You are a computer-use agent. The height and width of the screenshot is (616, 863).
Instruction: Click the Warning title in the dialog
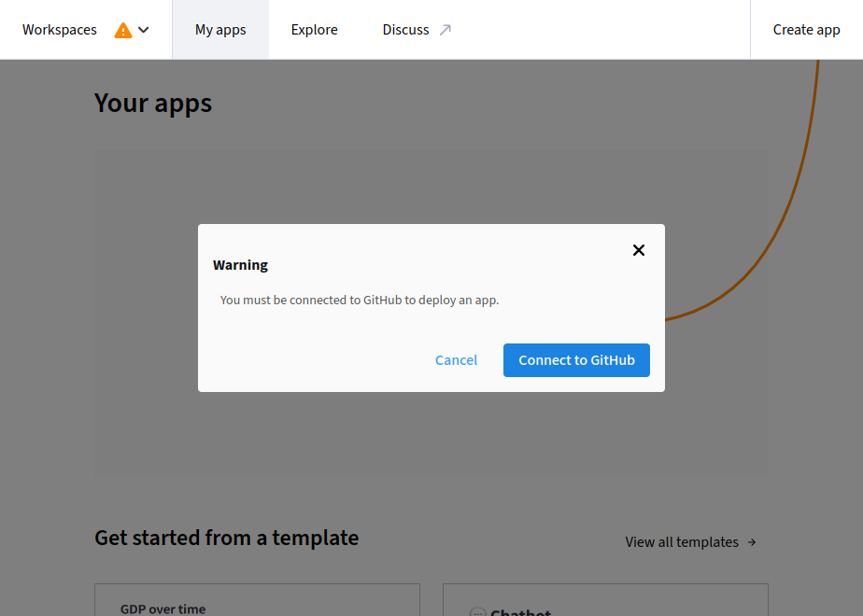[240, 265]
